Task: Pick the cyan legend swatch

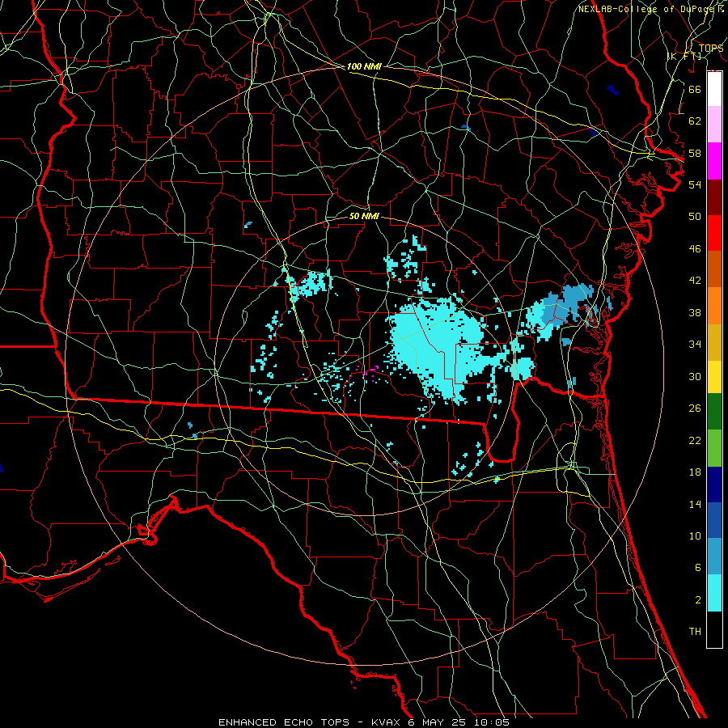Action: coord(714,593)
